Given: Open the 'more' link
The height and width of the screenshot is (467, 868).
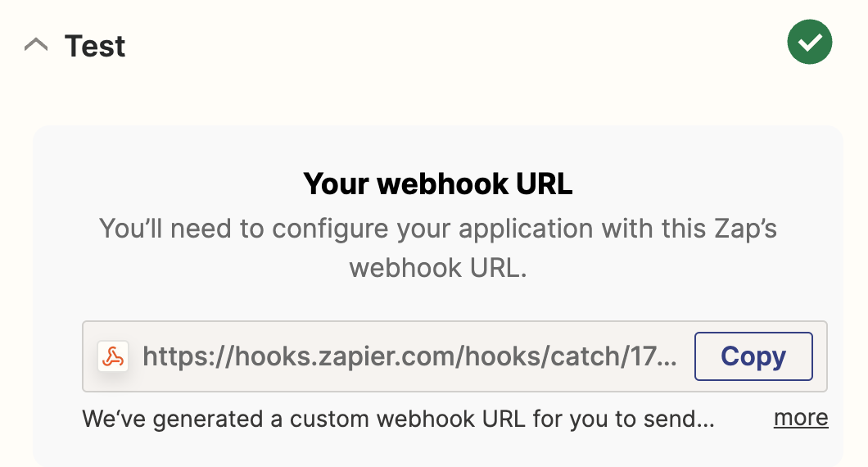Looking at the screenshot, I should coord(801,417).
